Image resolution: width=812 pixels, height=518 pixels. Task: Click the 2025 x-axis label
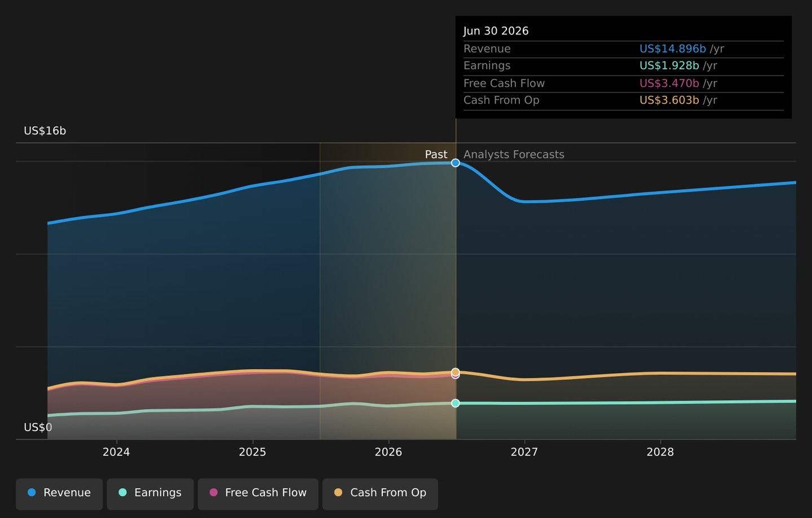[253, 452]
